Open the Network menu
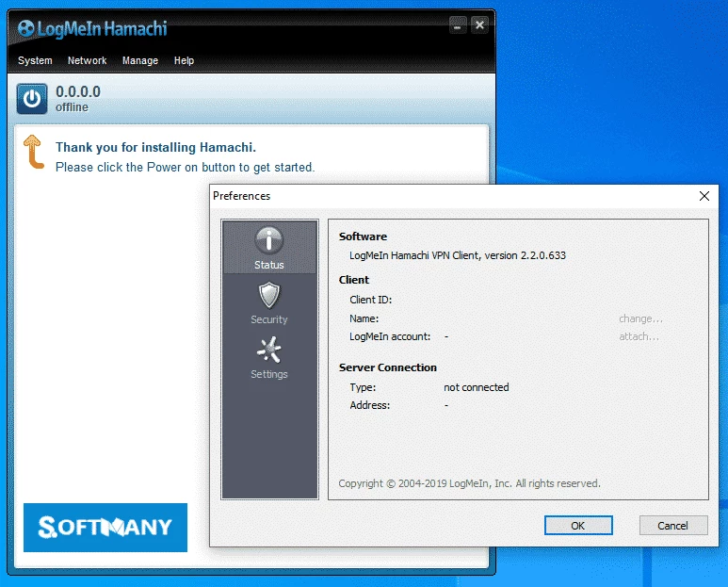 pyautogui.click(x=87, y=60)
